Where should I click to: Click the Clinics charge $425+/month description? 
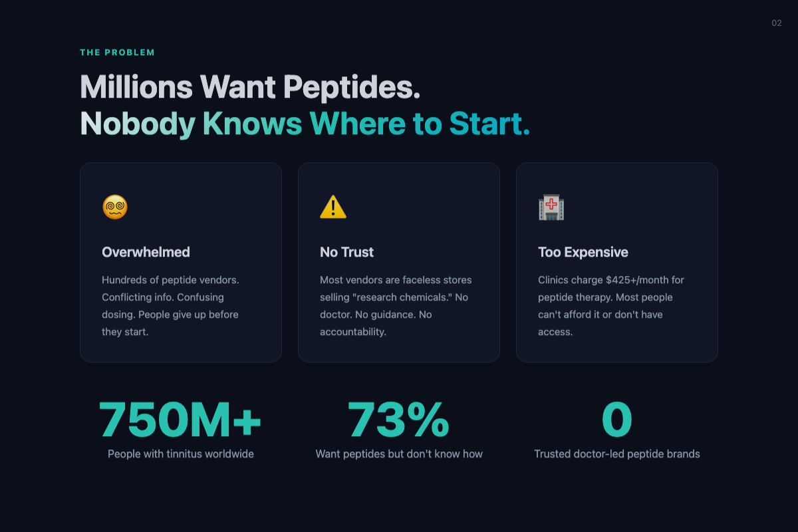click(611, 306)
